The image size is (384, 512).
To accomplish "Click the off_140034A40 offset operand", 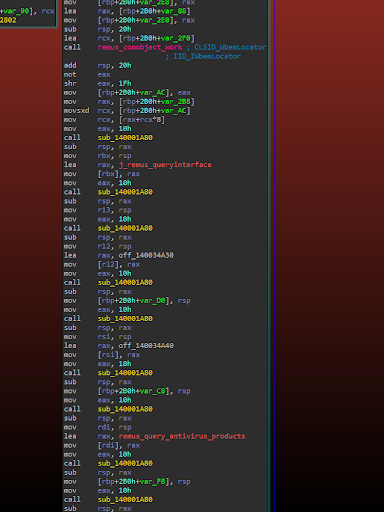I will pyautogui.click(x=146, y=346).
